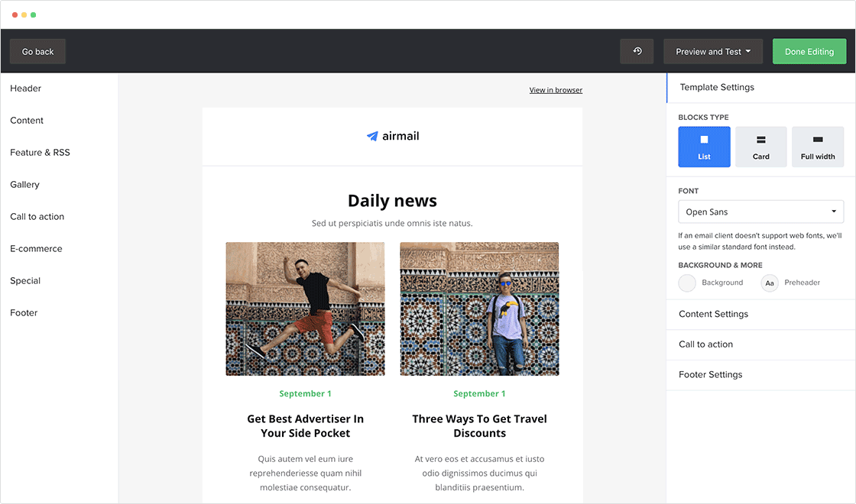Image resolution: width=856 pixels, height=504 pixels.
Task: Click the Daily news heading text
Action: tap(392, 201)
